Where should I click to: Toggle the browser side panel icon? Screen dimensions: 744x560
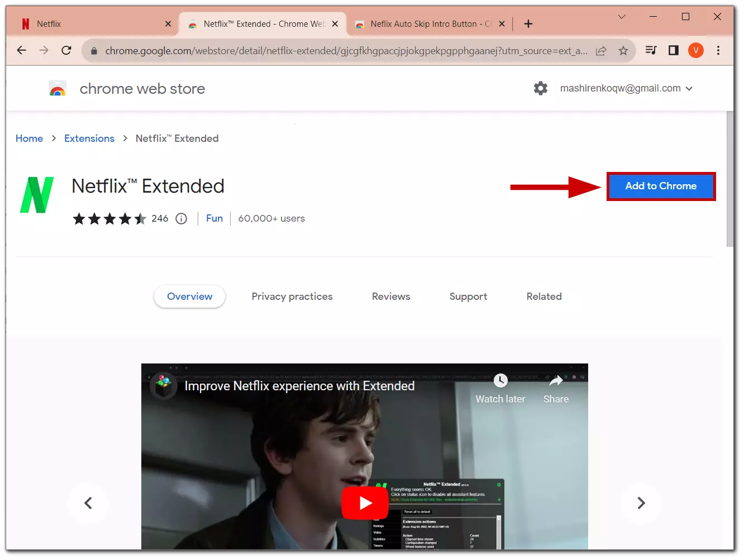coord(674,50)
